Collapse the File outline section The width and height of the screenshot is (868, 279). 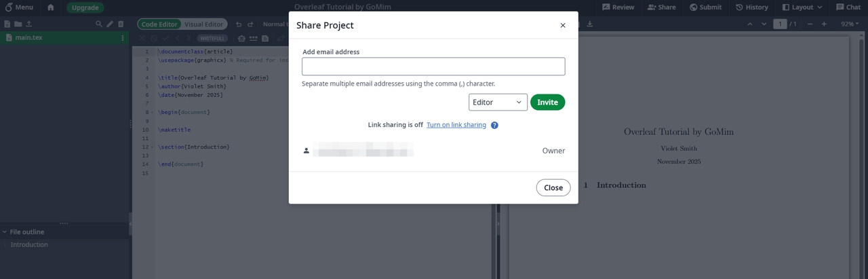(x=4, y=231)
